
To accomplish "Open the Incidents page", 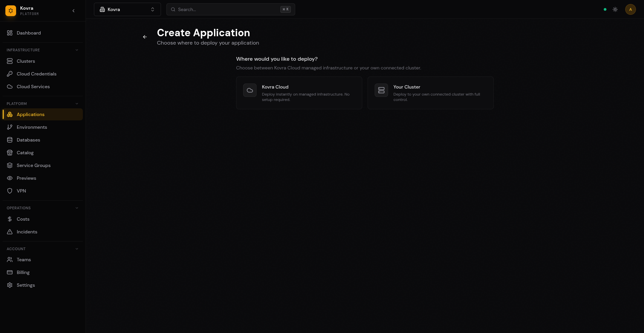I will 43,232.
